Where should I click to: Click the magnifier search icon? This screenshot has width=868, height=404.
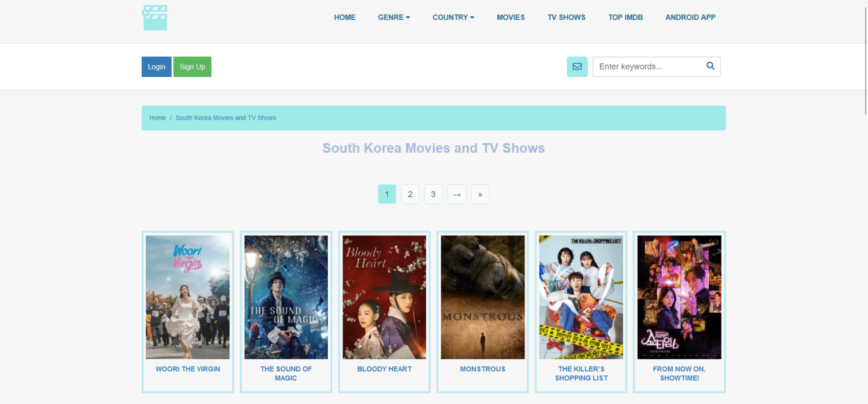point(710,66)
